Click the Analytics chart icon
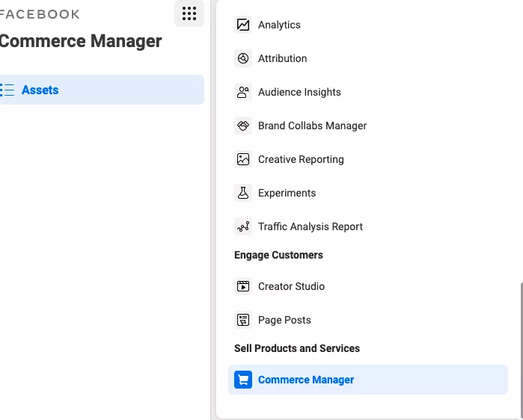The image size is (523, 420). [243, 25]
